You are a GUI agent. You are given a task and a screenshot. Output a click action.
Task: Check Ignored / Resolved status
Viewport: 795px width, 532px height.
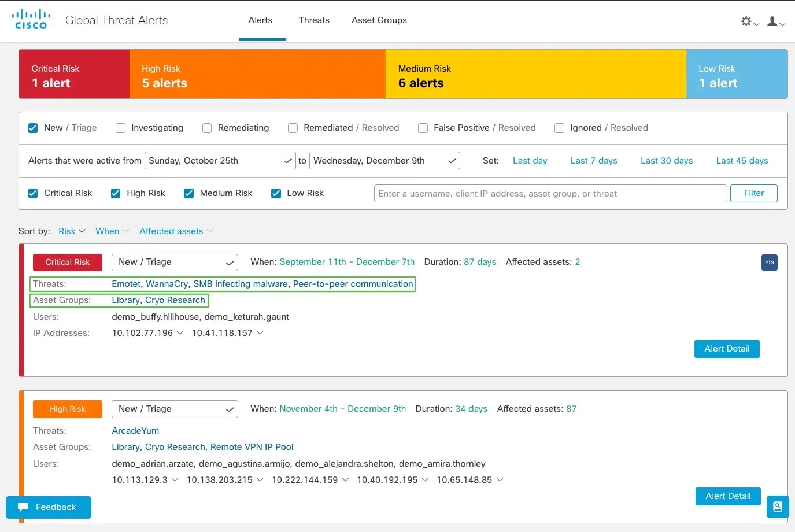coord(560,128)
